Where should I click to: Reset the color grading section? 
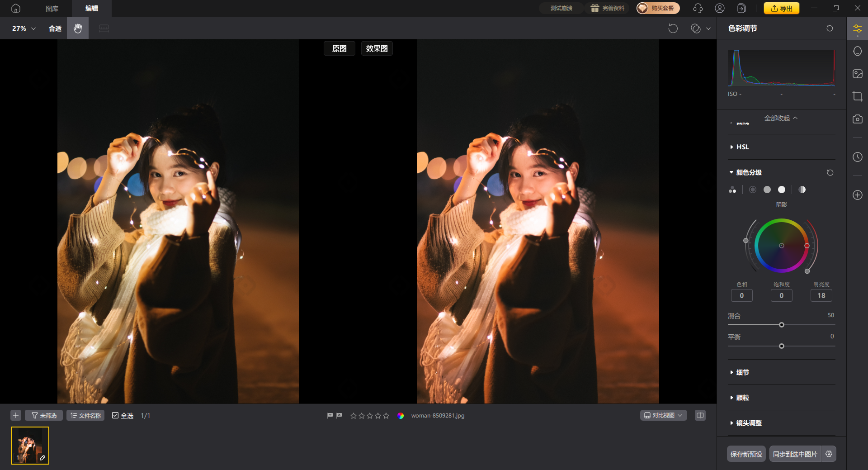(830, 172)
